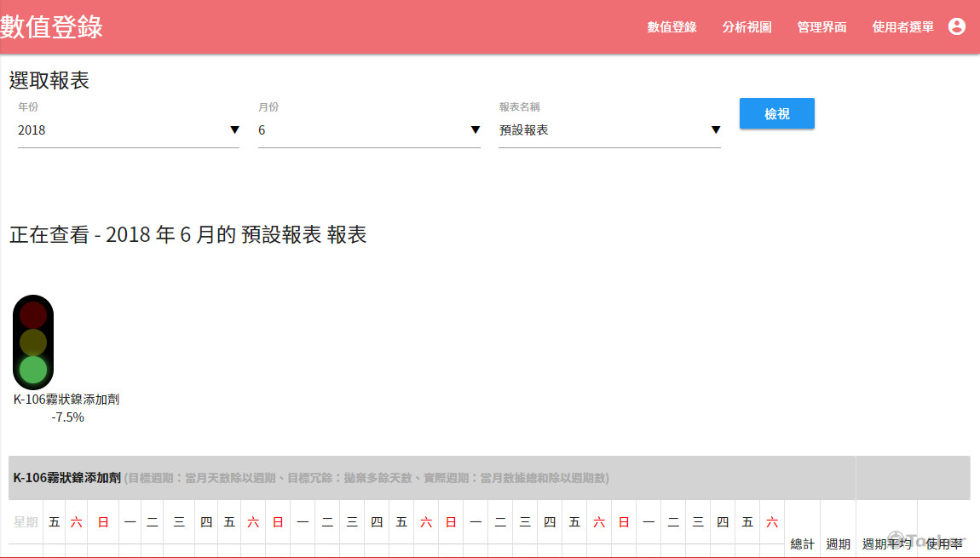Image resolution: width=980 pixels, height=558 pixels.
Task: Click the blue 檢視 button
Action: [x=776, y=113]
